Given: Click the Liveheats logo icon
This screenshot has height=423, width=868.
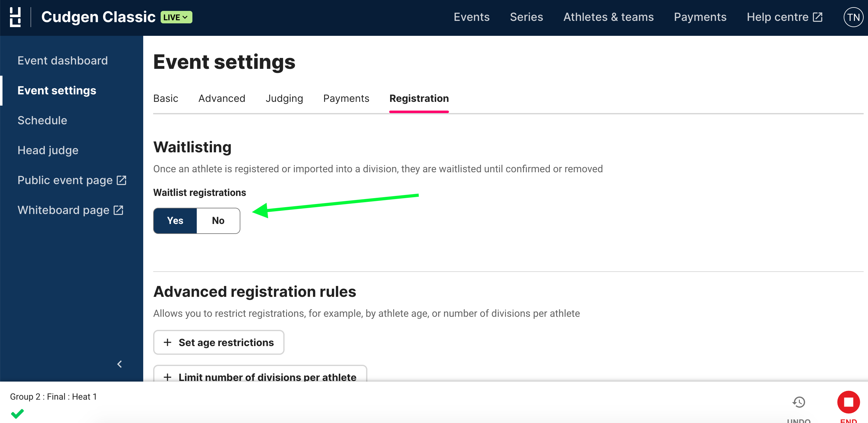Looking at the screenshot, I should coord(15,17).
